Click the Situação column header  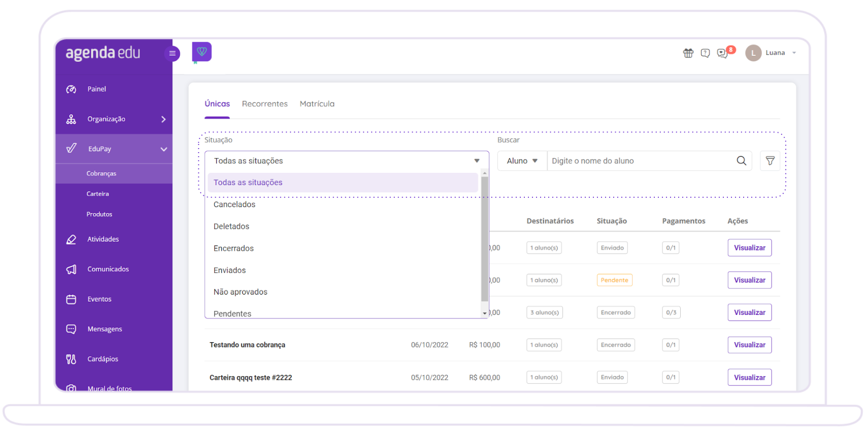click(612, 221)
